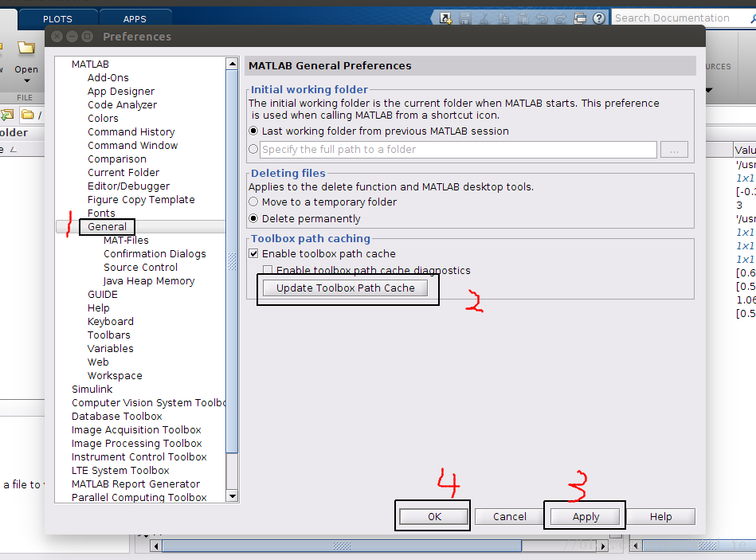This screenshot has height=560, width=756.
Task: Select General in the preferences tree
Action: 107,227
